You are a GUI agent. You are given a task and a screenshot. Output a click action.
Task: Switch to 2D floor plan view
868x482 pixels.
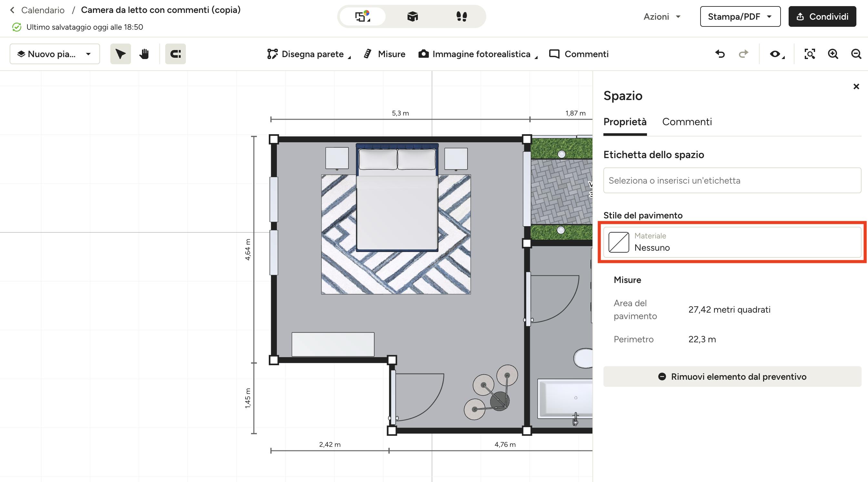point(363,16)
